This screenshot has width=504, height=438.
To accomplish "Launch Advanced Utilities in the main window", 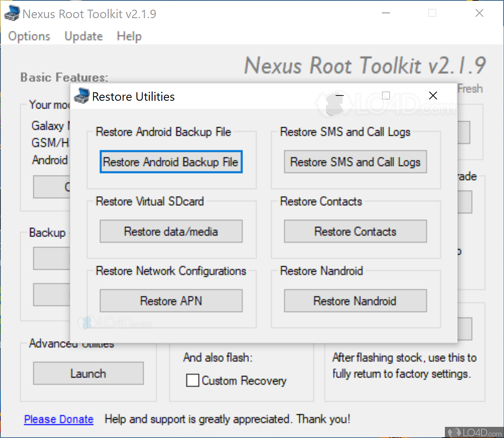I will coord(88,373).
